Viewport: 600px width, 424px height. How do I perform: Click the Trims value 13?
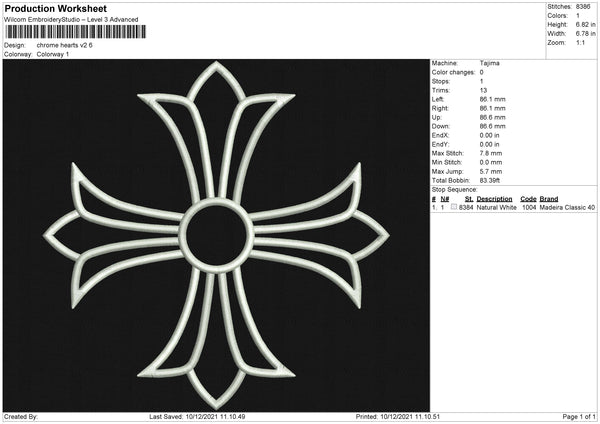[x=483, y=90]
